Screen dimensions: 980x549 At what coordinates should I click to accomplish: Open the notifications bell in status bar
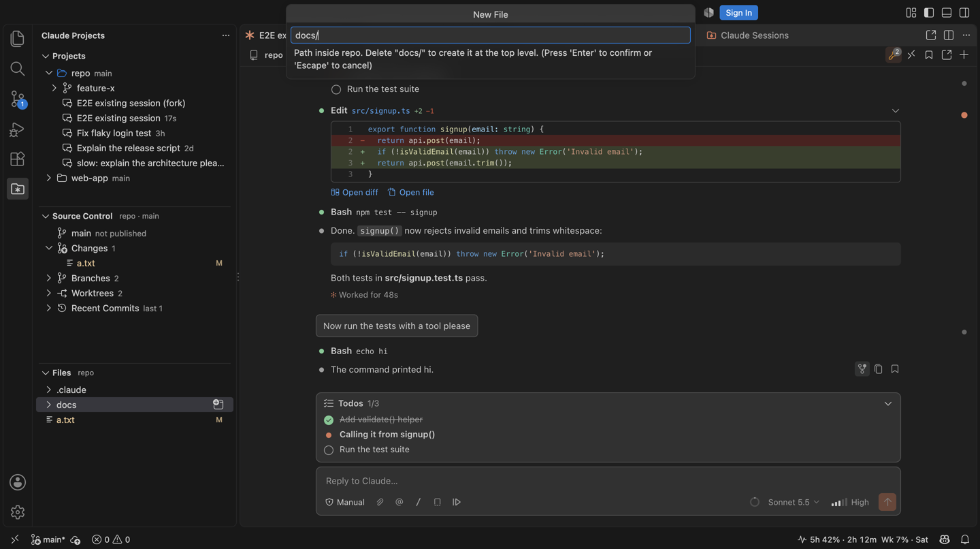coord(964,539)
